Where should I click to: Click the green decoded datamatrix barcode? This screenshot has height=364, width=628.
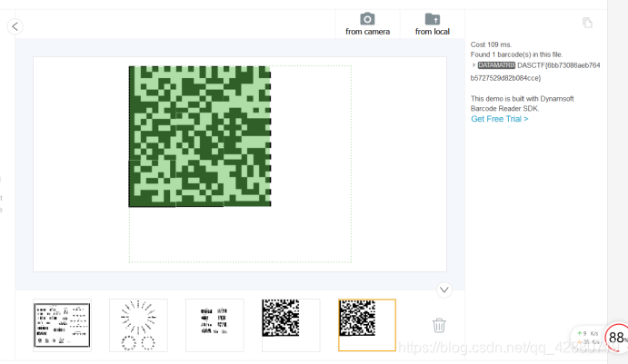200,136
